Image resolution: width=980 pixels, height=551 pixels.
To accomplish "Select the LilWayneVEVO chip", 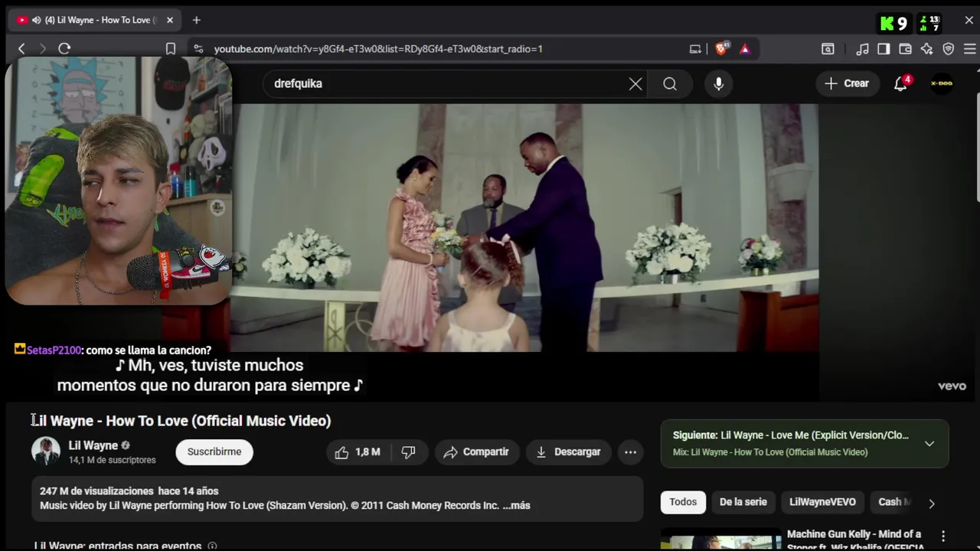I will pyautogui.click(x=822, y=502).
